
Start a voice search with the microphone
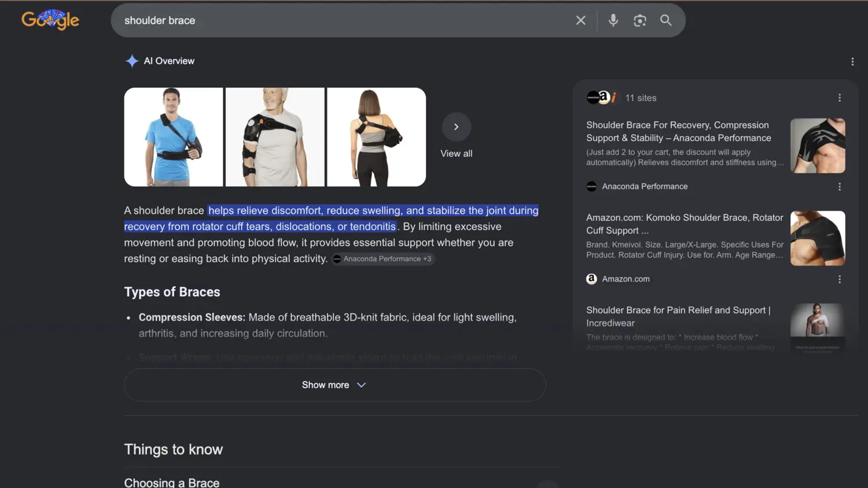(x=613, y=20)
